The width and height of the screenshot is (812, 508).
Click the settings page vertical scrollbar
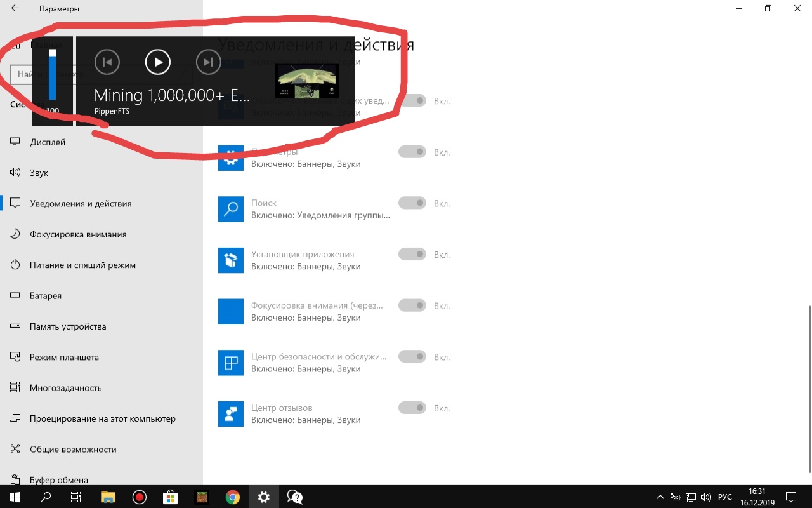point(809,389)
